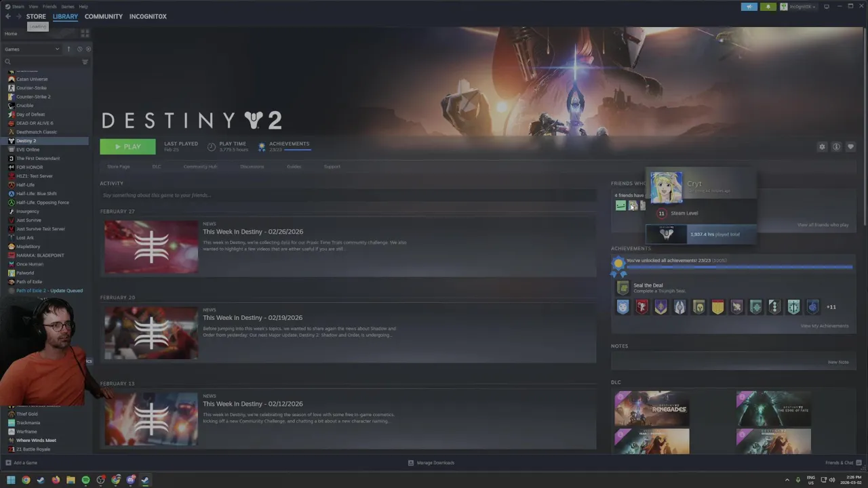Open advanced filter options icon in sidebar

(x=85, y=62)
